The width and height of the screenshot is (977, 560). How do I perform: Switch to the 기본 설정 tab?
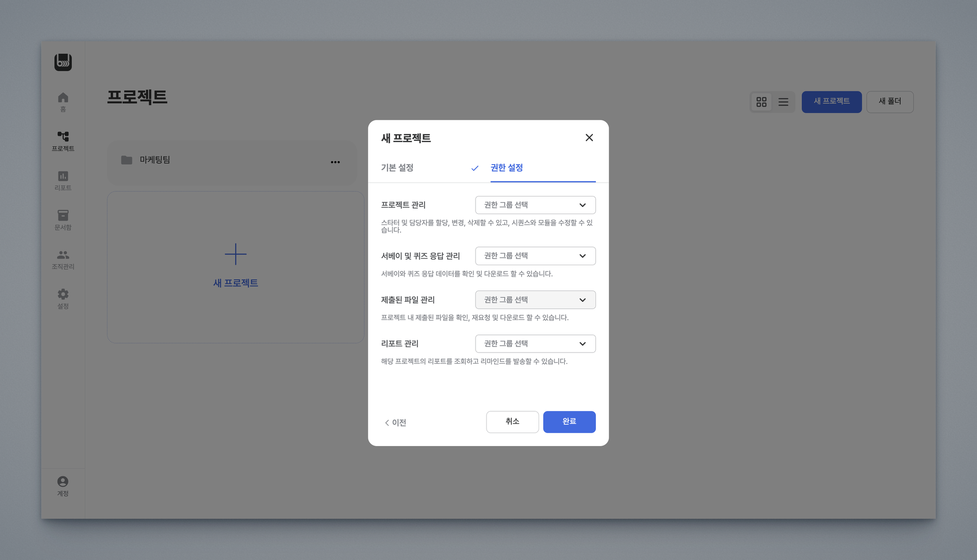tap(397, 168)
